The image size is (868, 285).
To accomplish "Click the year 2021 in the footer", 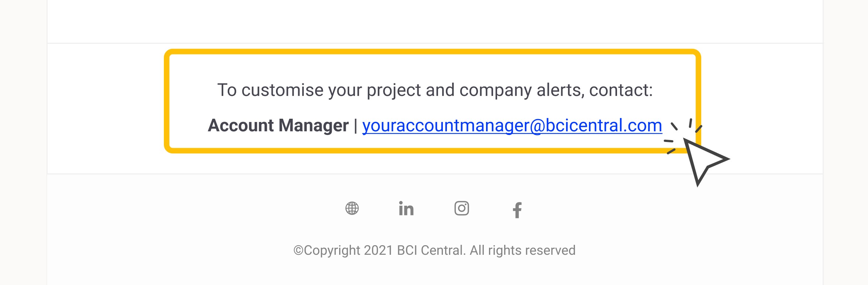I will [378, 250].
